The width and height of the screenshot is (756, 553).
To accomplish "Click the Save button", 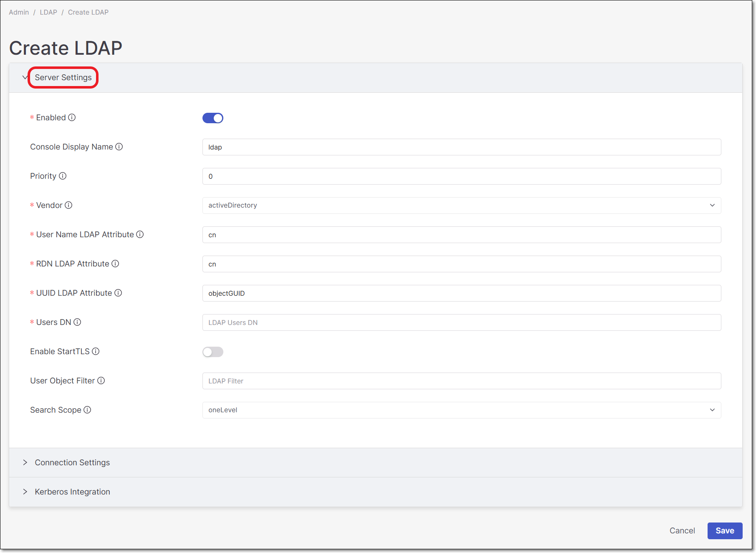I will (x=725, y=530).
